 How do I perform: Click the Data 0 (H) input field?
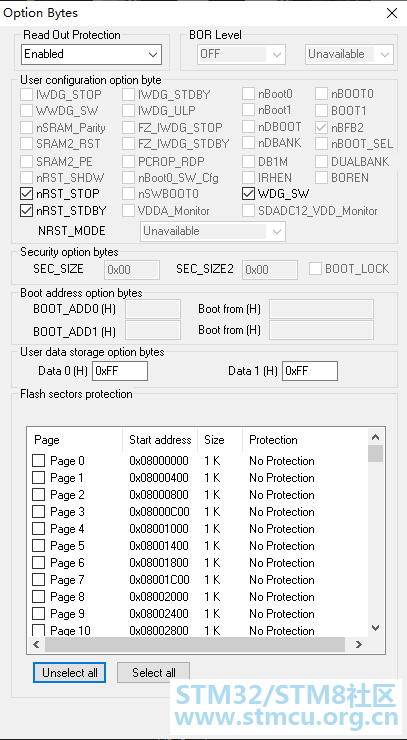tap(120, 371)
